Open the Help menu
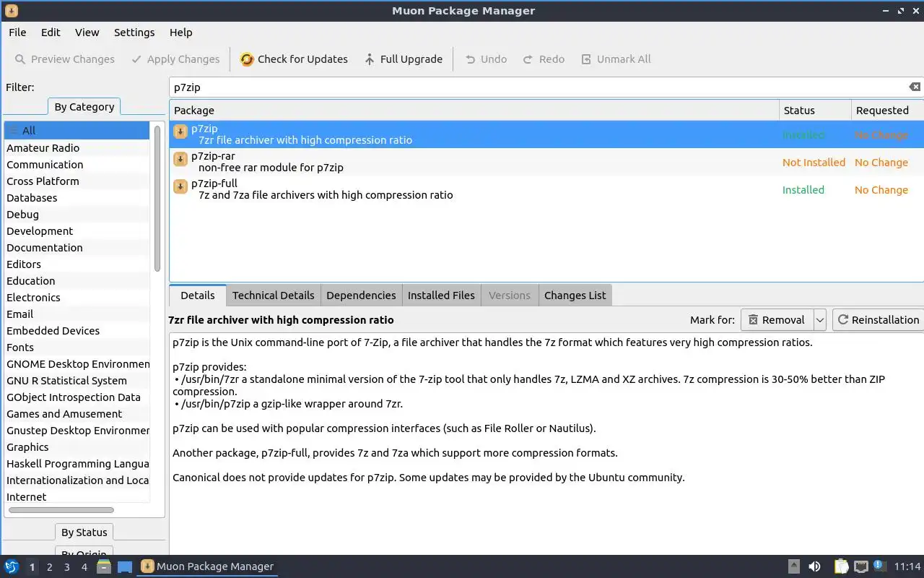 180,33
